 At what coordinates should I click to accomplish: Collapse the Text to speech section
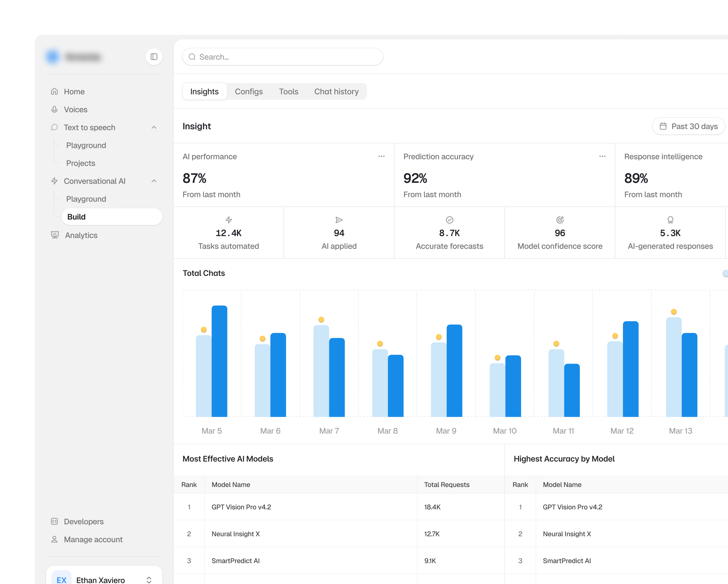click(x=154, y=127)
